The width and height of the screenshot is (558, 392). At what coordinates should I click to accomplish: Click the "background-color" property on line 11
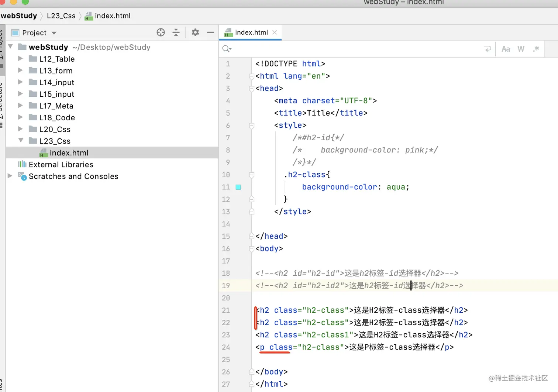tap(340, 187)
